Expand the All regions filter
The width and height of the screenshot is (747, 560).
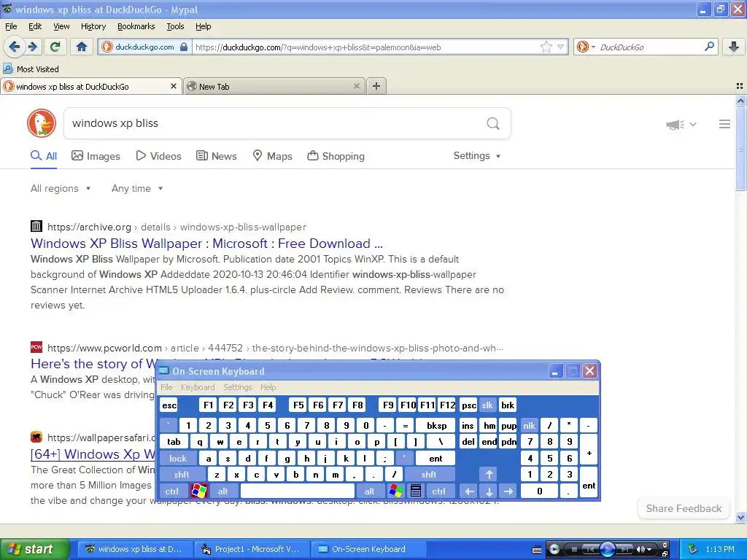click(61, 189)
